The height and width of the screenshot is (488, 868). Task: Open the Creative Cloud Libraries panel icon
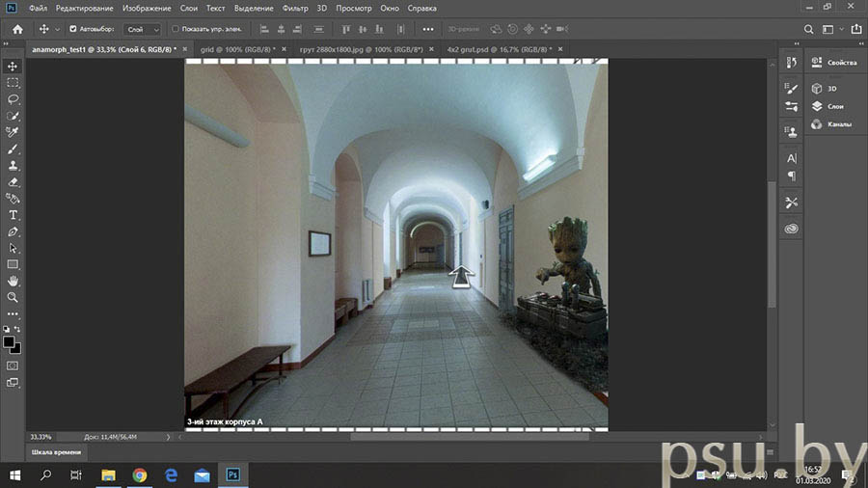coord(791,229)
